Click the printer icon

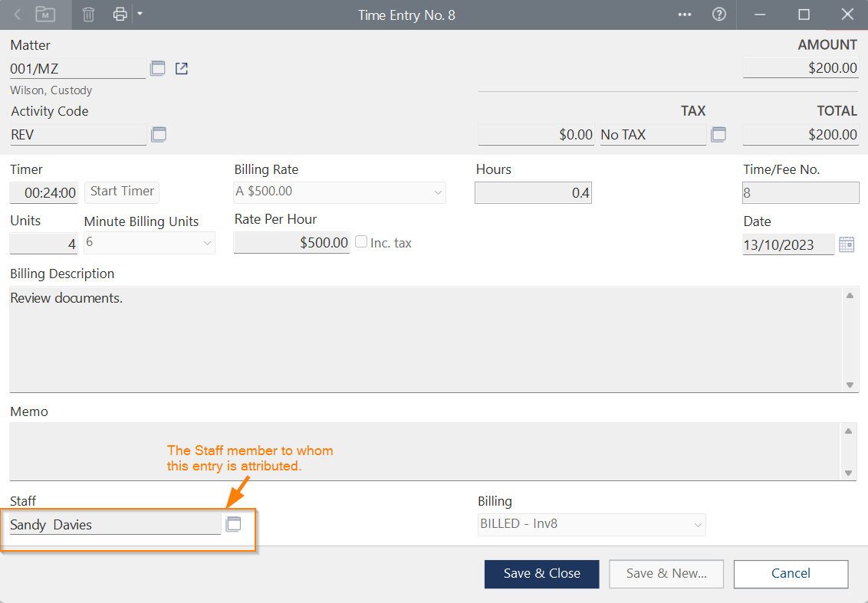click(x=120, y=15)
